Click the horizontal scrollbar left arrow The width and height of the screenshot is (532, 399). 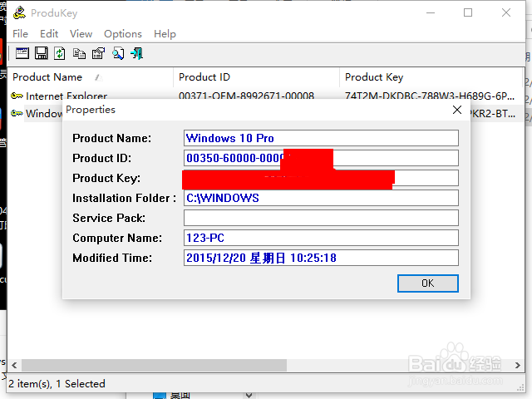[x=14, y=366]
